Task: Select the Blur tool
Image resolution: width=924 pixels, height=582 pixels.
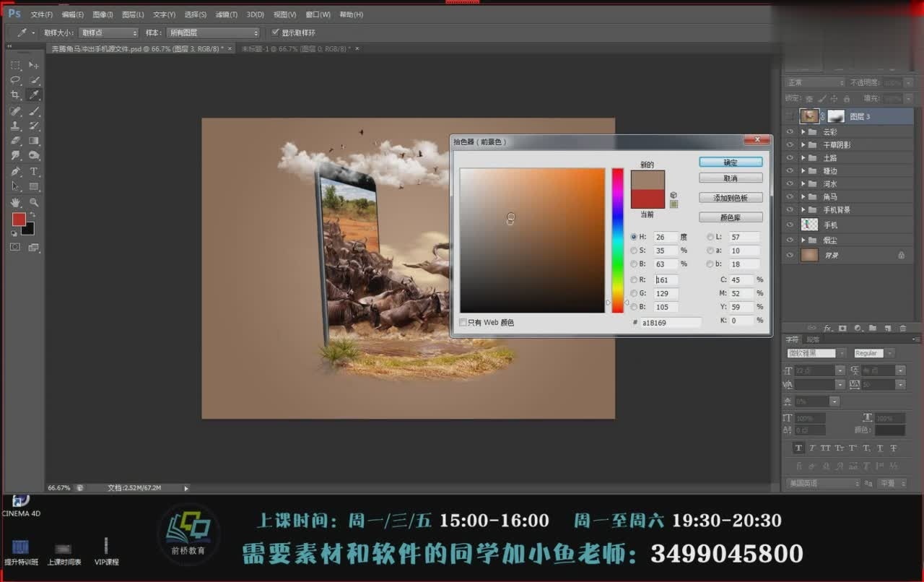Action: point(15,156)
